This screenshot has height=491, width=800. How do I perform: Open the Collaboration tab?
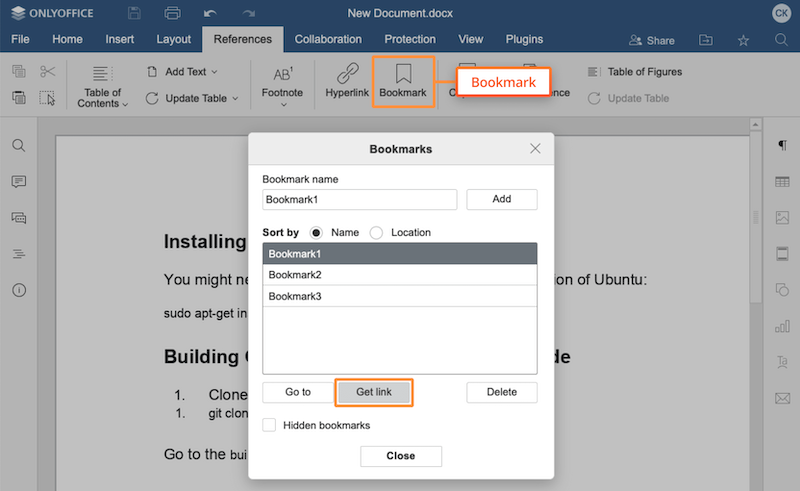328,40
